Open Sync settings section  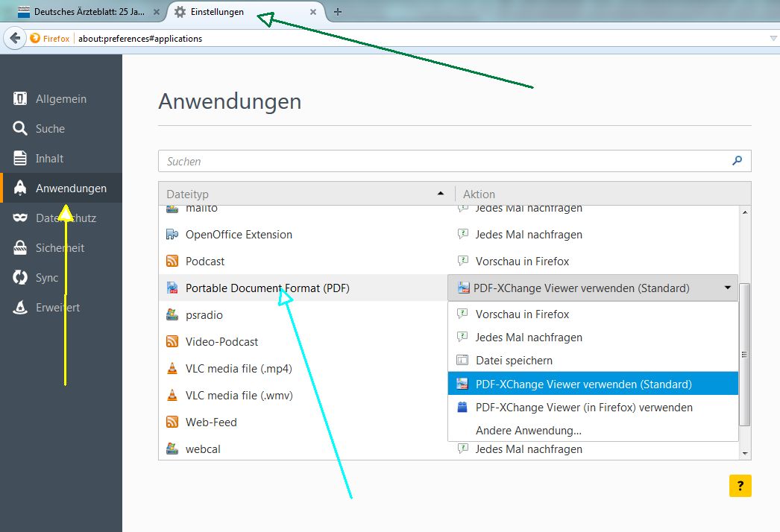pyautogui.click(x=60, y=277)
